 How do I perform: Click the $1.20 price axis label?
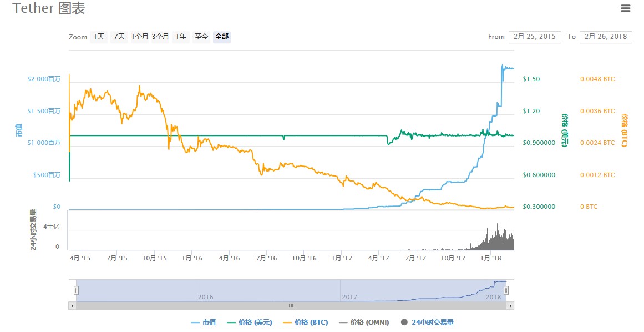point(531,111)
